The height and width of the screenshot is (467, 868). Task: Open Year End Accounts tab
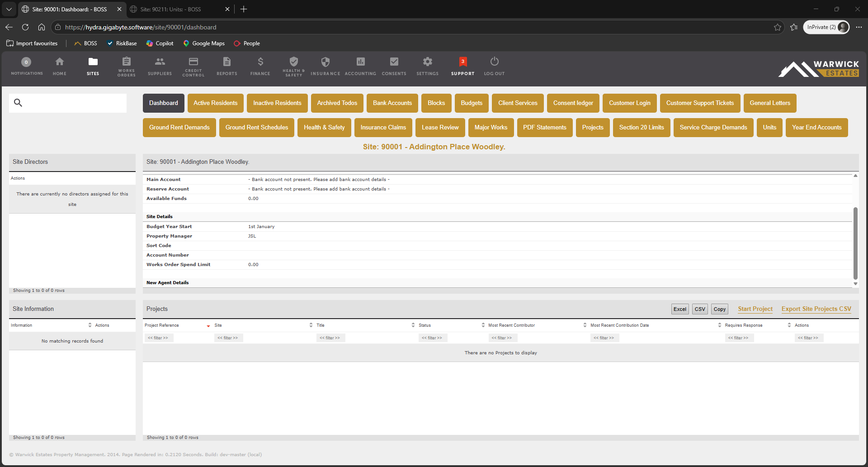click(817, 128)
